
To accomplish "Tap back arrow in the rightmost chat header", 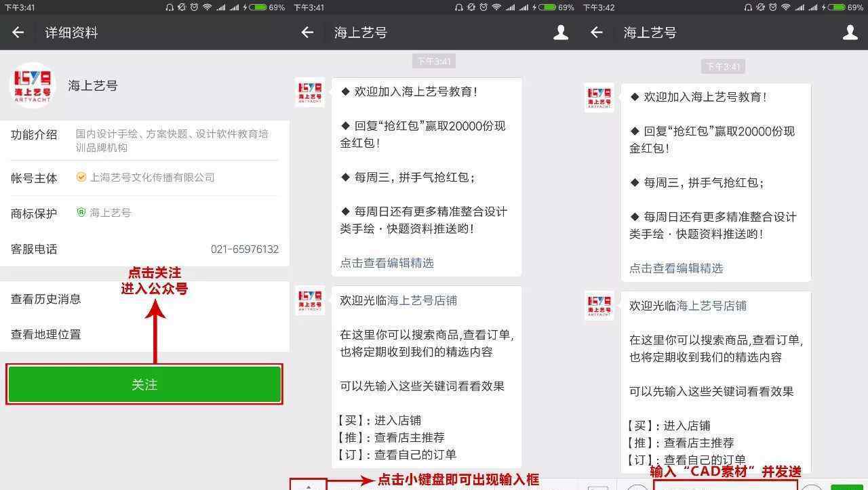I will coord(597,33).
